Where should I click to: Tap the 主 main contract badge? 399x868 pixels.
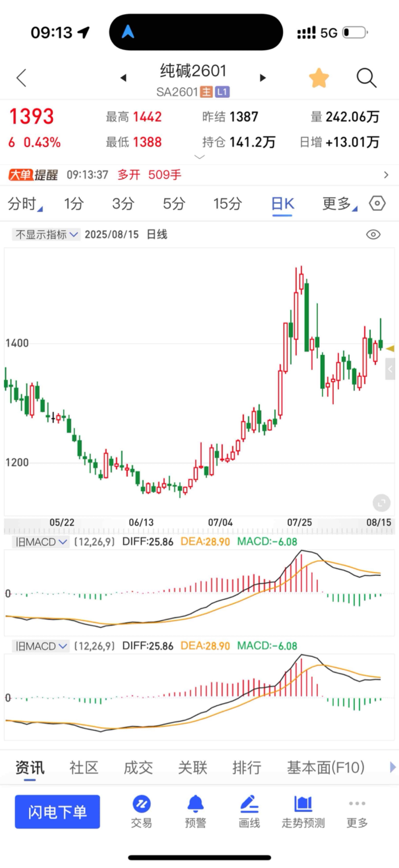click(206, 92)
